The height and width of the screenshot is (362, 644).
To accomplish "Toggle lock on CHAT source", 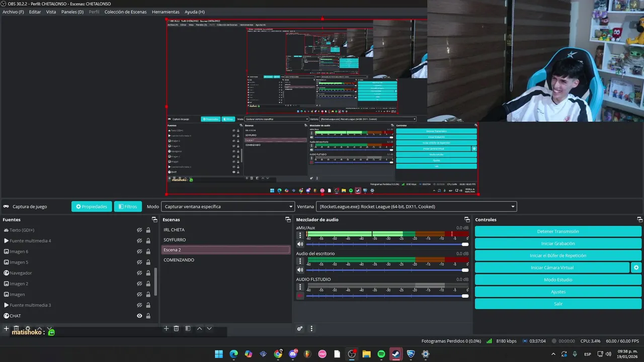I will click(148, 316).
